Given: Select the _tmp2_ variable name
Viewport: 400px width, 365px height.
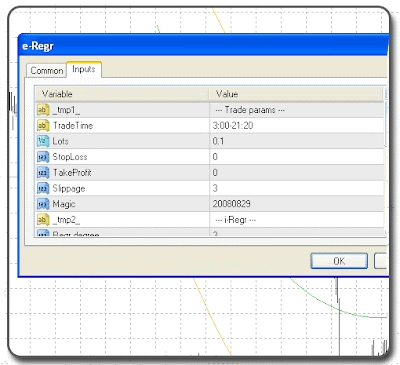Looking at the screenshot, I should pyautogui.click(x=66, y=220).
